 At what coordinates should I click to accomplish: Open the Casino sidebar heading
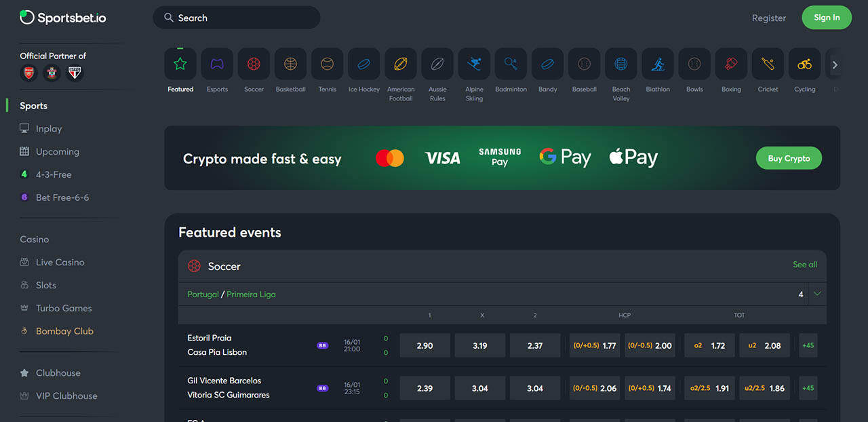pyautogui.click(x=35, y=239)
